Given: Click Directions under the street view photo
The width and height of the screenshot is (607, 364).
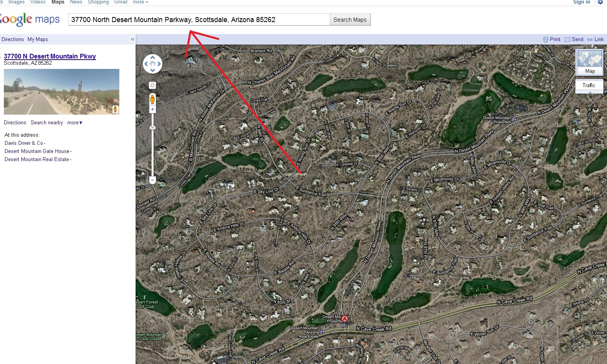Looking at the screenshot, I should pos(15,123).
